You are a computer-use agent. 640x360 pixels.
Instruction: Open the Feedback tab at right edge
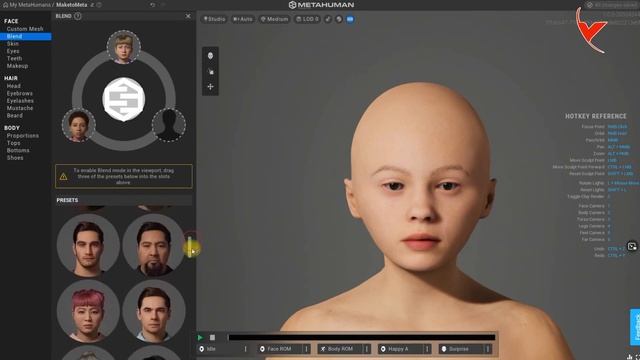coord(635,327)
